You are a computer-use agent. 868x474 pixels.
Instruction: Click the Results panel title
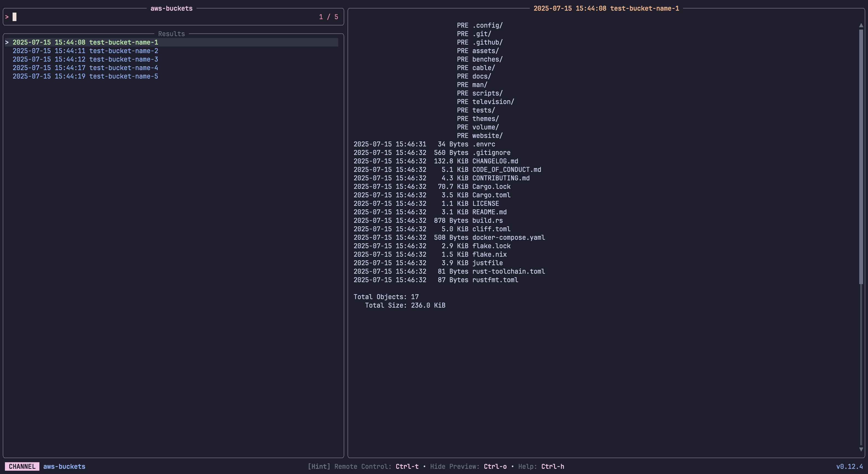coord(172,34)
